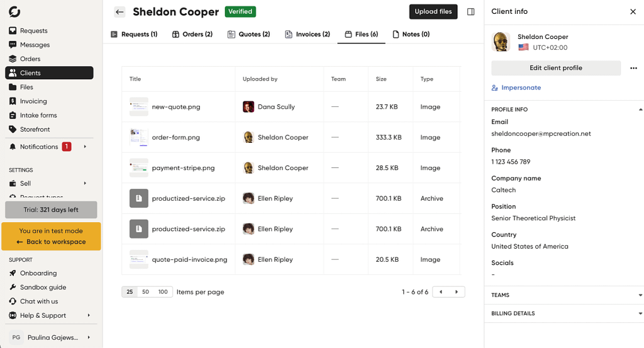
Task: Go back with arrow beside Sheldon Cooper
Action: [x=119, y=12]
